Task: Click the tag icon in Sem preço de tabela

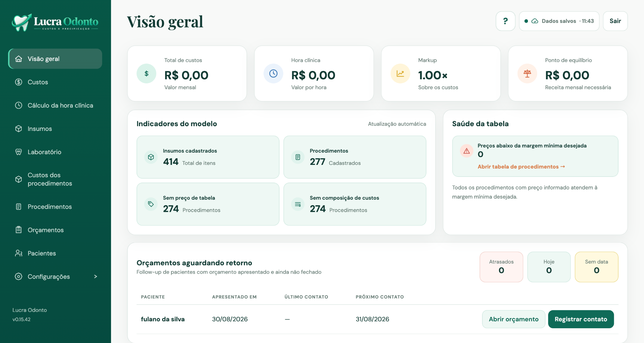Action: click(151, 204)
